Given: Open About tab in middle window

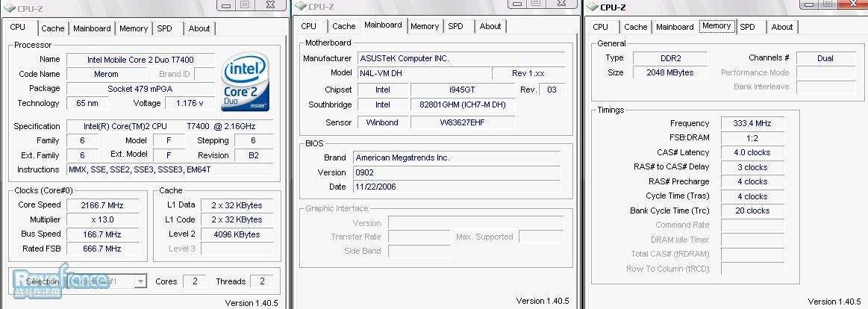Looking at the screenshot, I should [x=490, y=26].
